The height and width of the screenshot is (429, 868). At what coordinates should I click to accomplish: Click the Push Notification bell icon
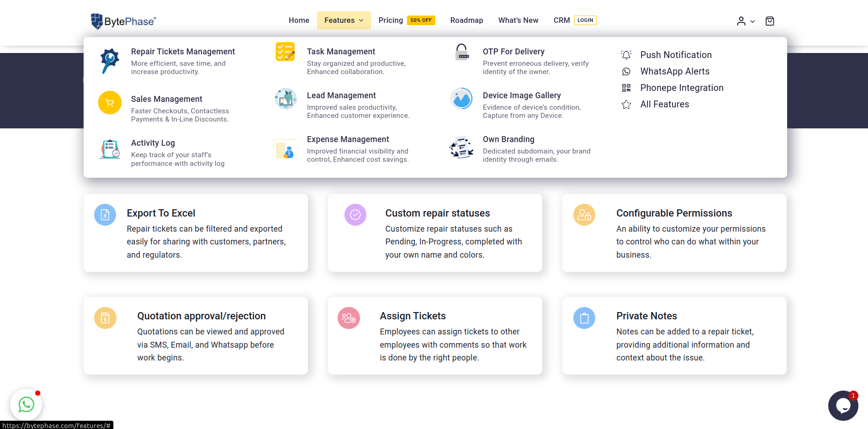coord(626,55)
